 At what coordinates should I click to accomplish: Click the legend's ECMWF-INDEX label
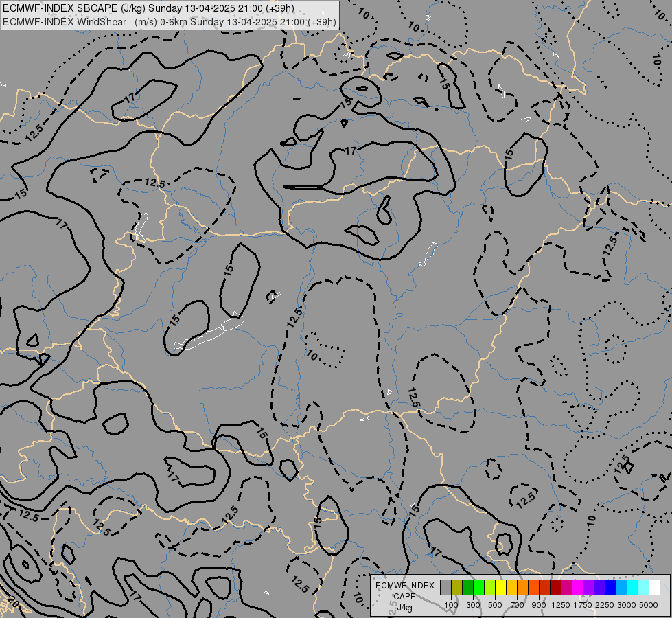click(404, 586)
